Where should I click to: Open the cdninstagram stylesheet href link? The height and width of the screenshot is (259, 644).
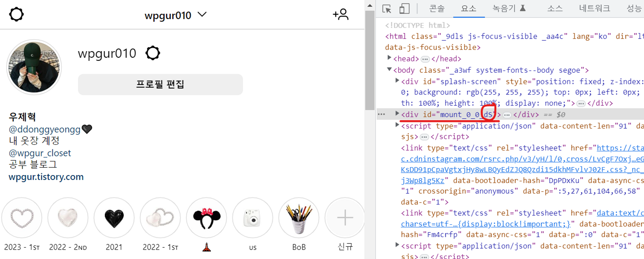(x=522, y=164)
